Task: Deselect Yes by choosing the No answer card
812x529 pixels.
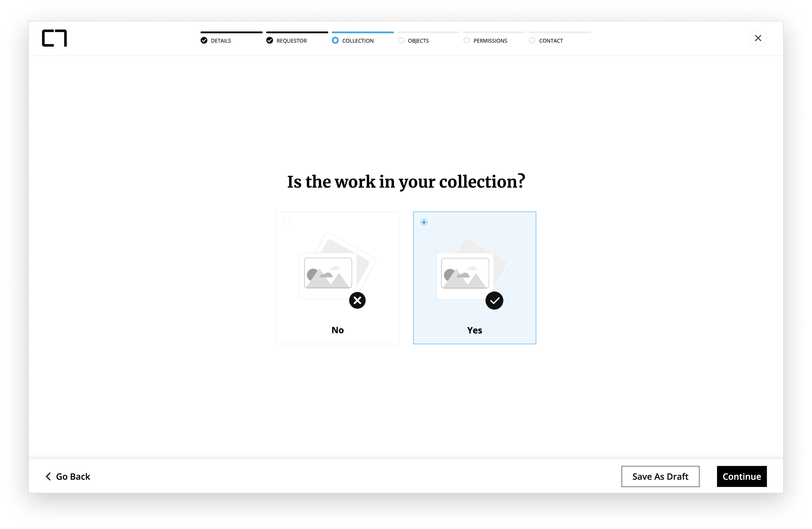Action: click(x=337, y=277)
